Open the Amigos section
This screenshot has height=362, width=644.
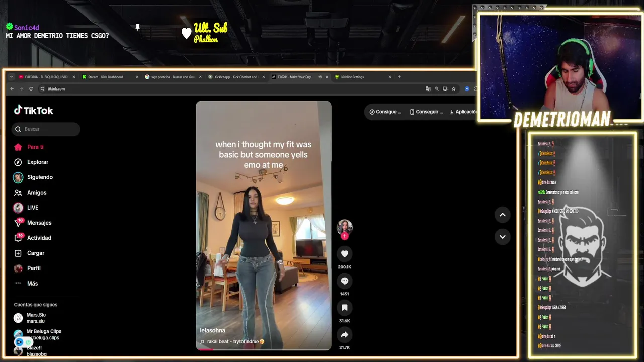point(36,193)
